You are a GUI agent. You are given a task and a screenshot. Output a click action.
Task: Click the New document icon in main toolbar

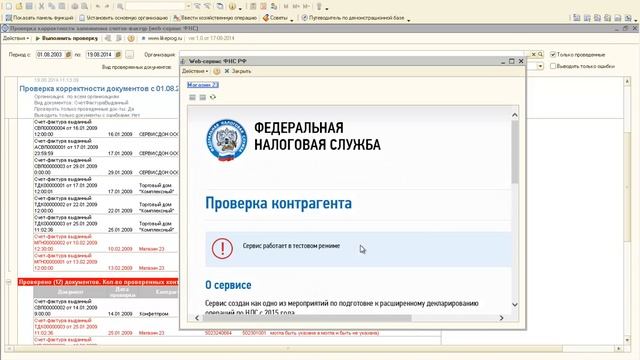tap(9, 6)
